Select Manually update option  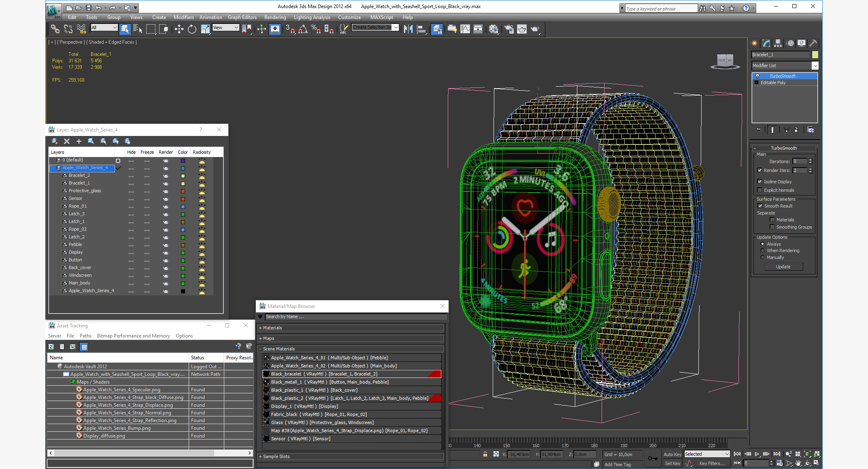pyautogui.click(x=763, y=257)
